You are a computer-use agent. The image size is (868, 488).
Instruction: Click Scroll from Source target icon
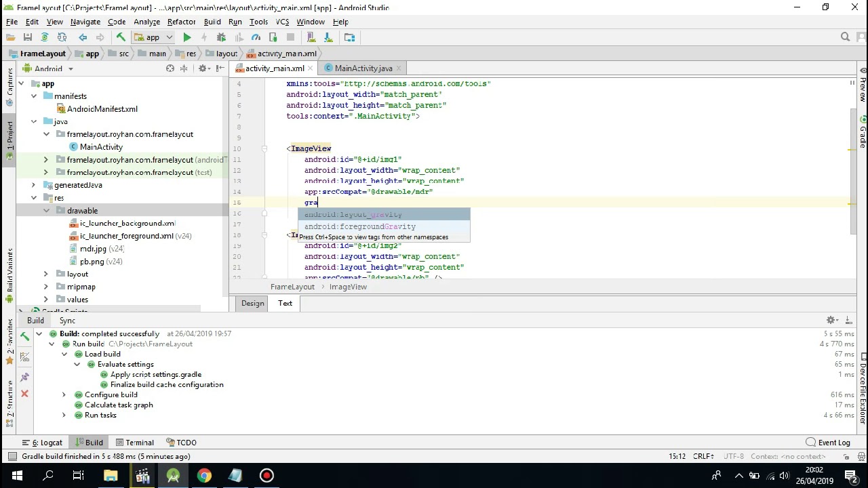click(x=170, y=68)
